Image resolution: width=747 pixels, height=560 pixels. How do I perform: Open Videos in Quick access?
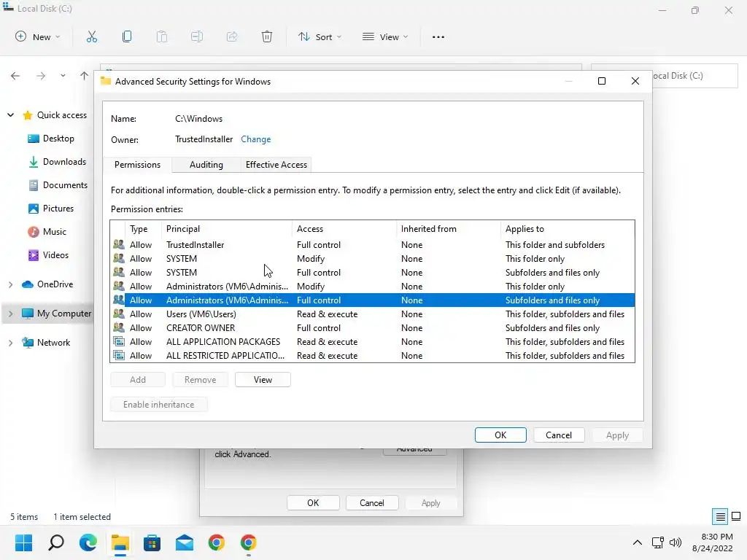click(48, 255)
